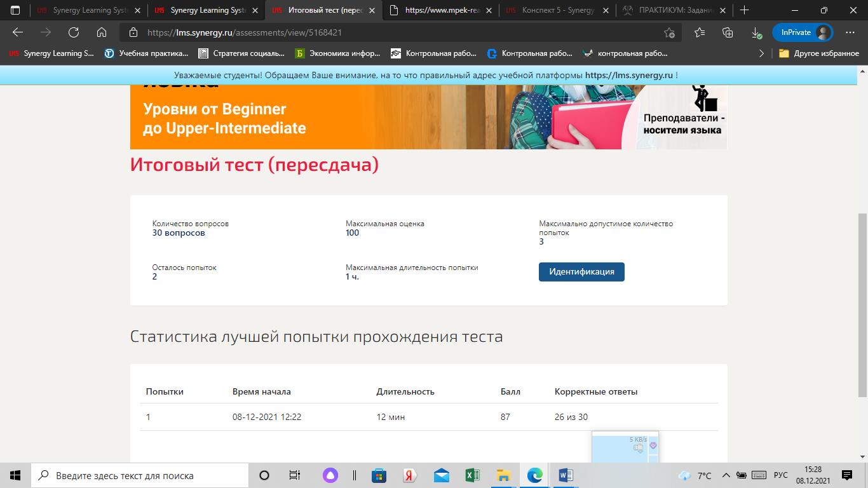
Task: Open Windows Task View icon
Action: [295, 475]
